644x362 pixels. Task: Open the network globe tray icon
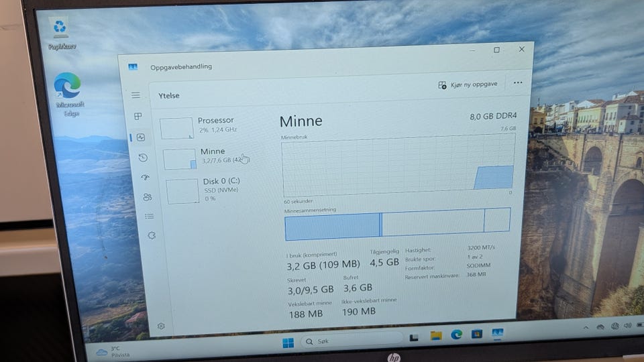(x=615, y=326)
